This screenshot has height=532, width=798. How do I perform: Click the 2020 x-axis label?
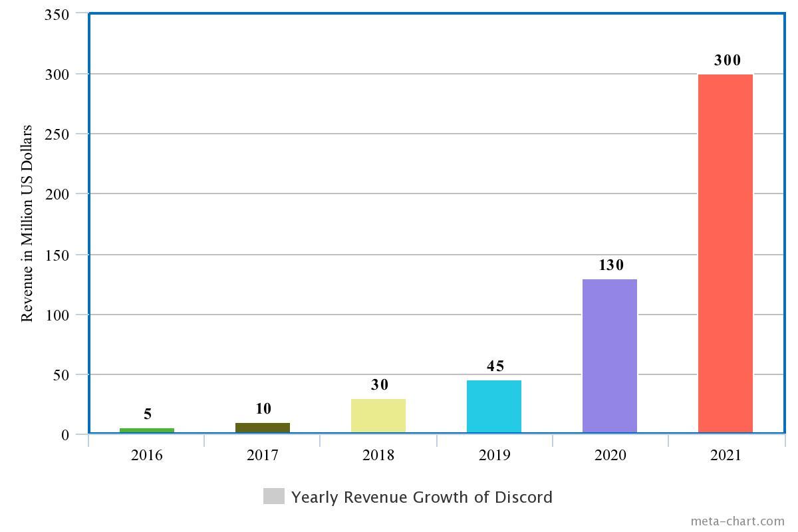(x=610, y=456)
